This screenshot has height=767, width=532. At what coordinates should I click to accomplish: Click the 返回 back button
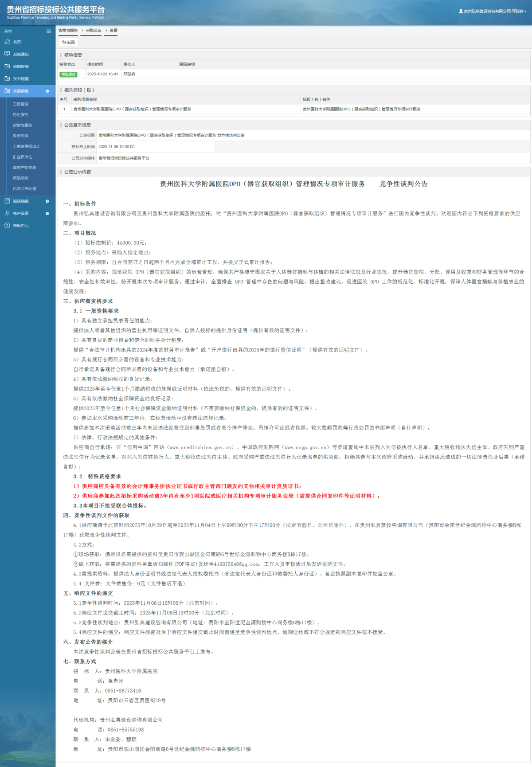point(68,42)
